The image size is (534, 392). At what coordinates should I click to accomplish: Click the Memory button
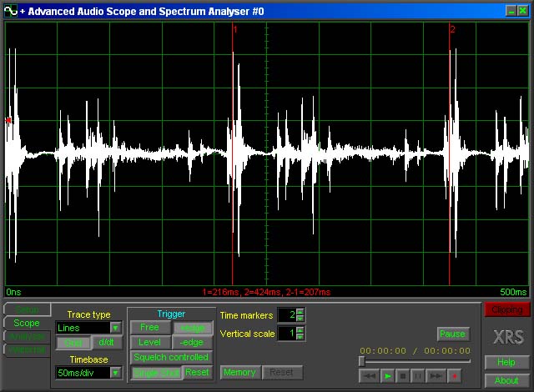click(x=239, y=372)
